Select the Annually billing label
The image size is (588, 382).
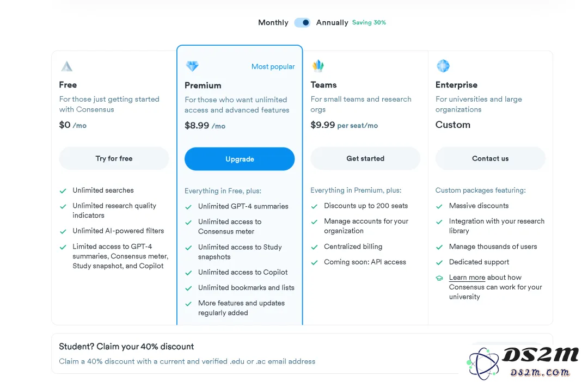(332, 22)
